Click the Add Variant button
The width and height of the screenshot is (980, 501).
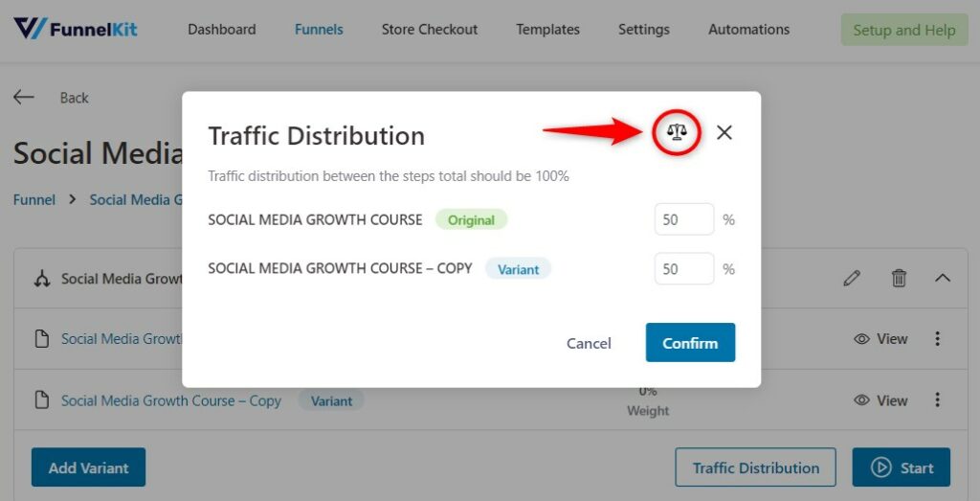click(88, 467)
